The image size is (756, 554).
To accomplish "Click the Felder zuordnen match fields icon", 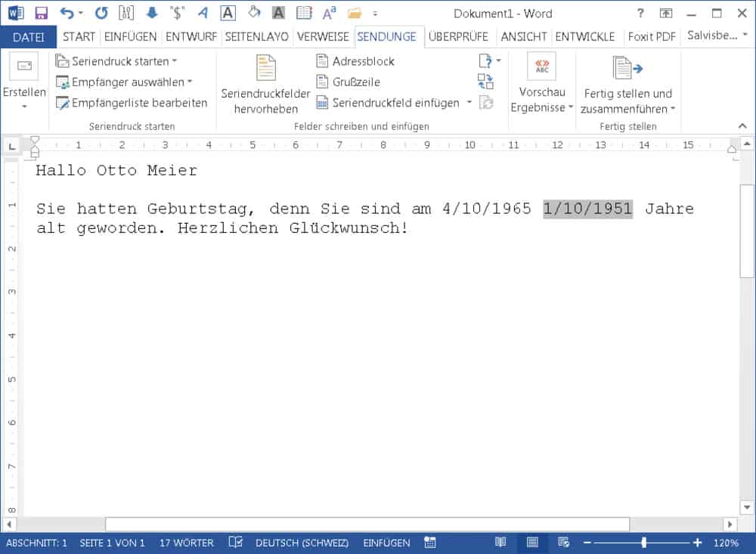I will tap(485, 82).
